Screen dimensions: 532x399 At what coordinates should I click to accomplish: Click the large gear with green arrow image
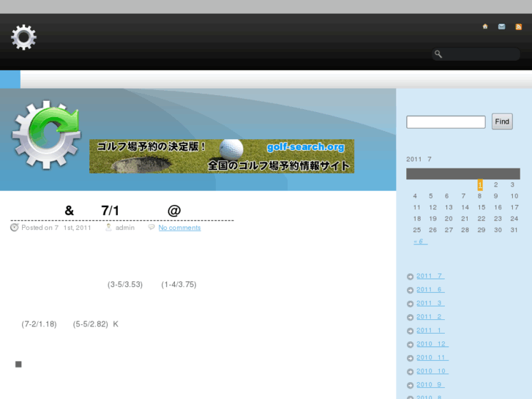click(x=47, y=135)
